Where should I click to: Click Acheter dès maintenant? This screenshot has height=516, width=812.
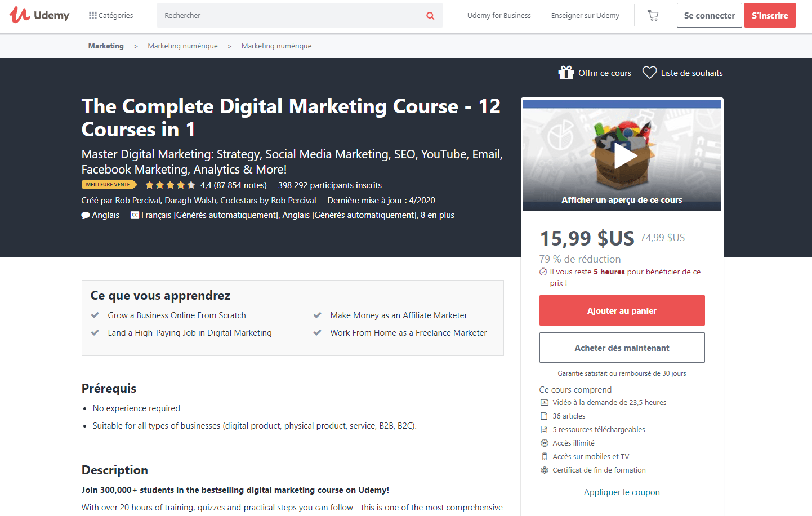pos(622,348)
